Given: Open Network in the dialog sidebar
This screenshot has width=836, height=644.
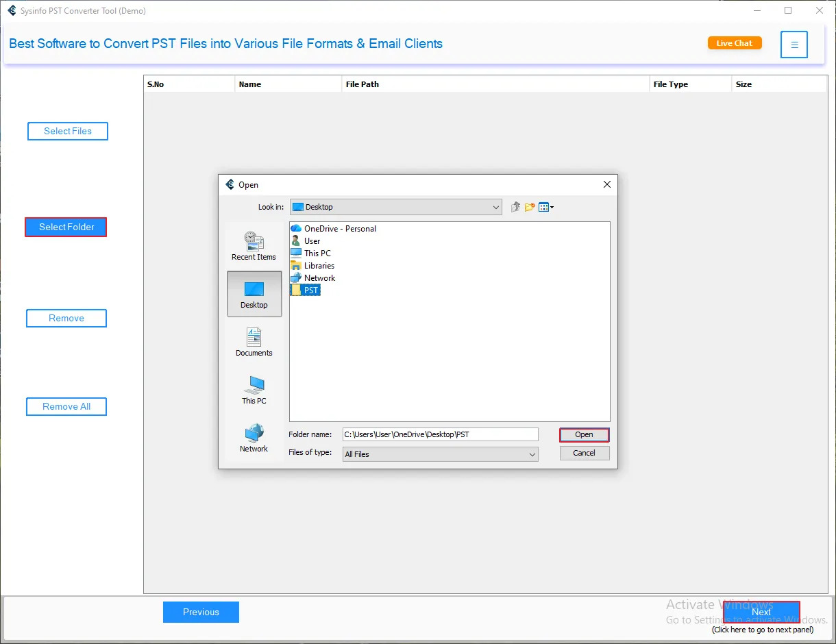Looking at the screenshot, I should point(254,438).
